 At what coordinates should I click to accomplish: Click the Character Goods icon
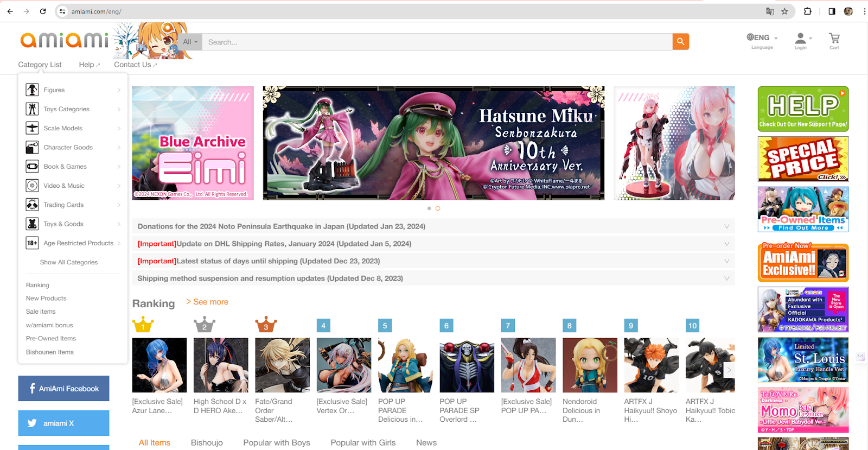click(x=32, y=147)
